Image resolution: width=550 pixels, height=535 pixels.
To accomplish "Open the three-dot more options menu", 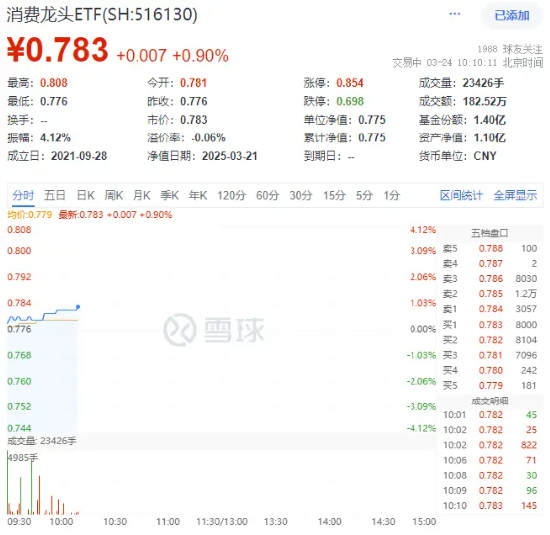I will tap(455, 14).
